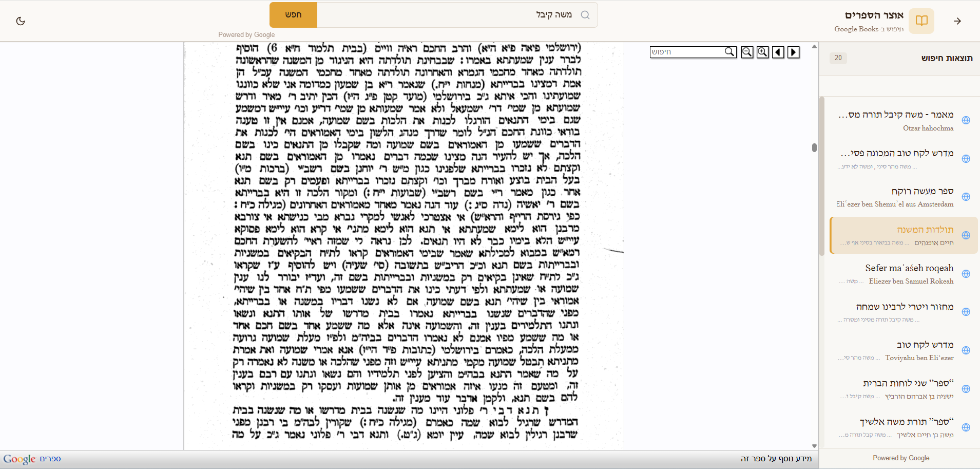Image resolution: width=980 pixels, height=469 pixels.
Task: Click the main search field containing משה קיבל
Action: pos(452,15)
